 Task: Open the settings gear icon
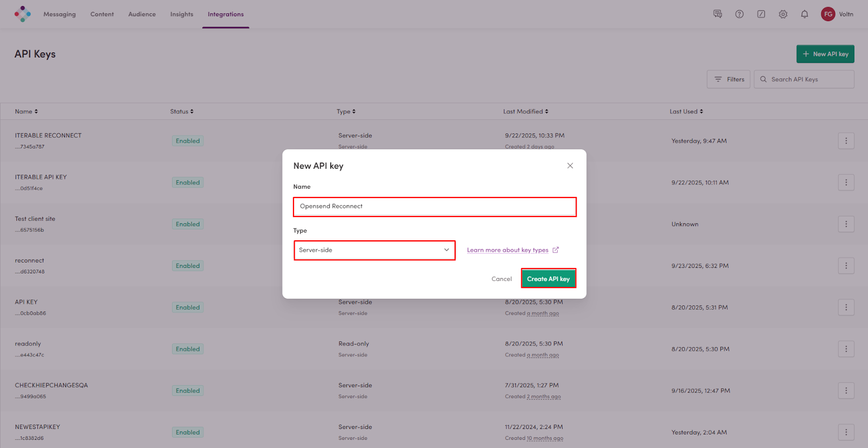click(783, 14)
